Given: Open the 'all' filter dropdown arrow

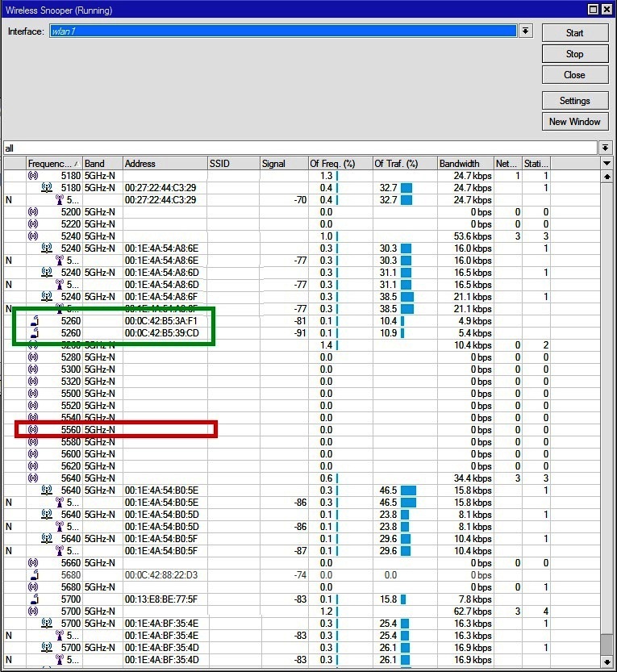Looking at the screenshot, I should coord(605,148).
